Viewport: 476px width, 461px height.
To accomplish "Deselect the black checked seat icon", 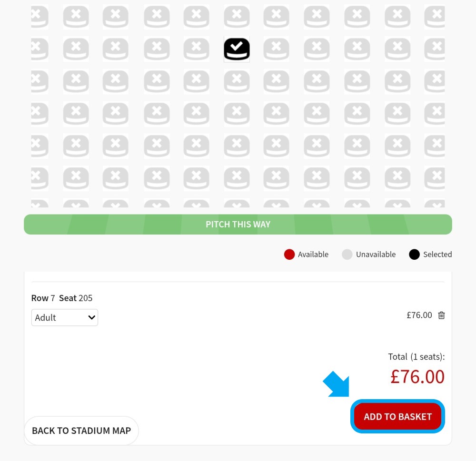I will (237, 49).
